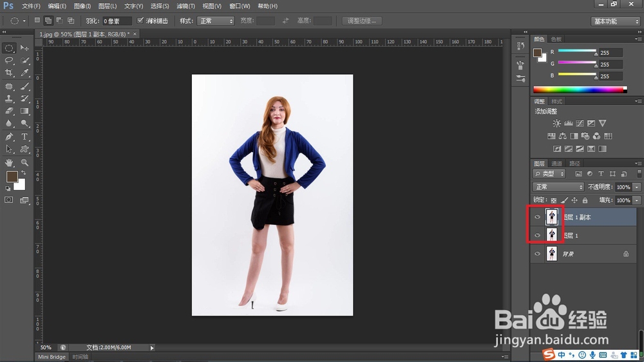Toggle anti-alias checkbox (消除锯齿)
This screenshot has width=644, height=362.
point(140,21)
